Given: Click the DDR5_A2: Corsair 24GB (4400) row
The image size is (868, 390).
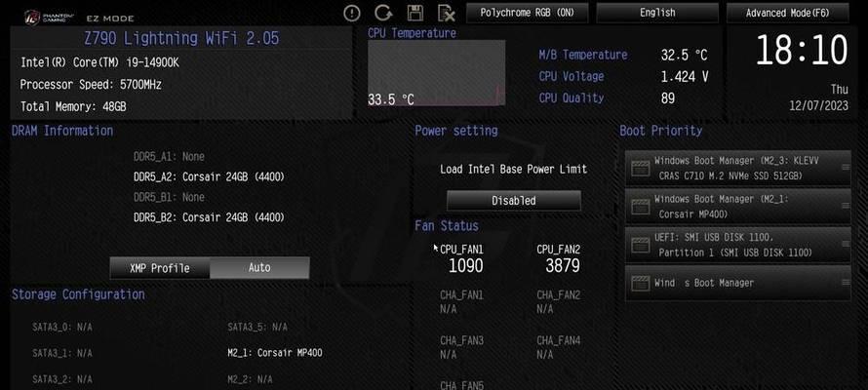Looking at the screenshot, I should (210, 177).
